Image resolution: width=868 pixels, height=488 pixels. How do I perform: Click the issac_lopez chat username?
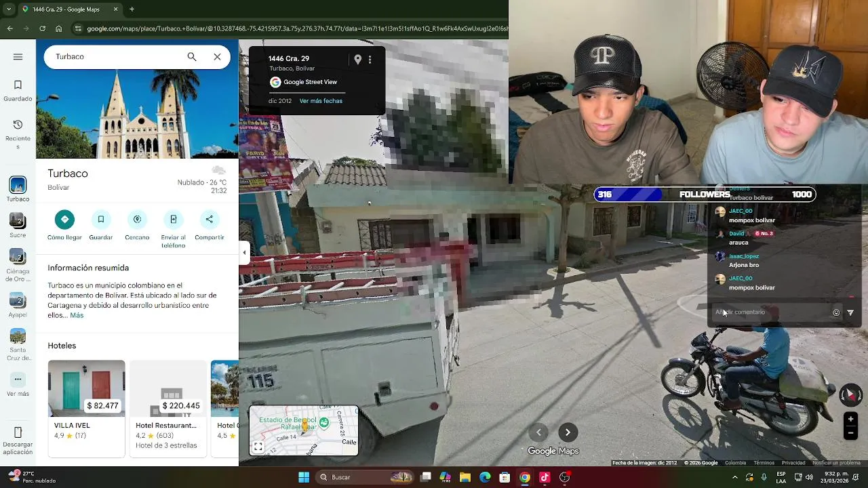click(744, 256)
